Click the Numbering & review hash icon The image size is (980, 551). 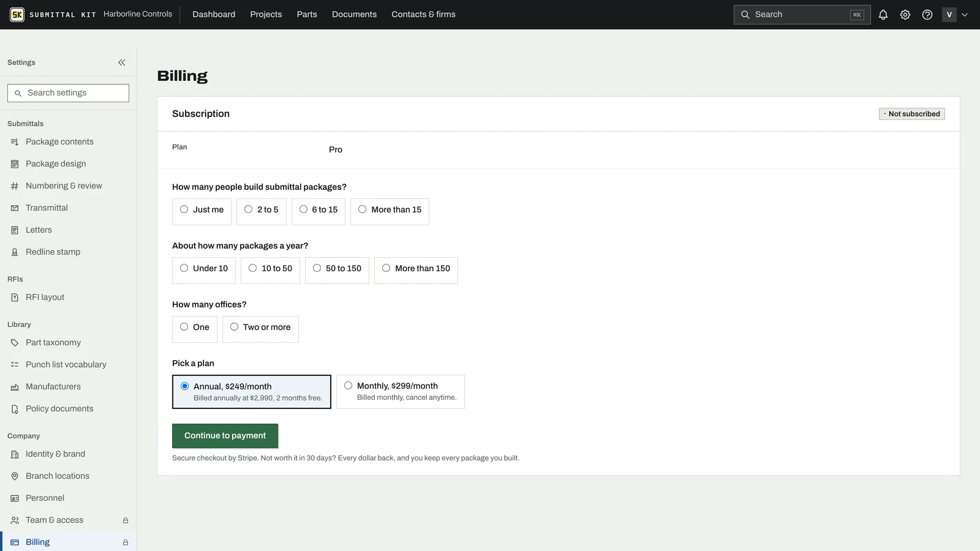click(15, 186)
